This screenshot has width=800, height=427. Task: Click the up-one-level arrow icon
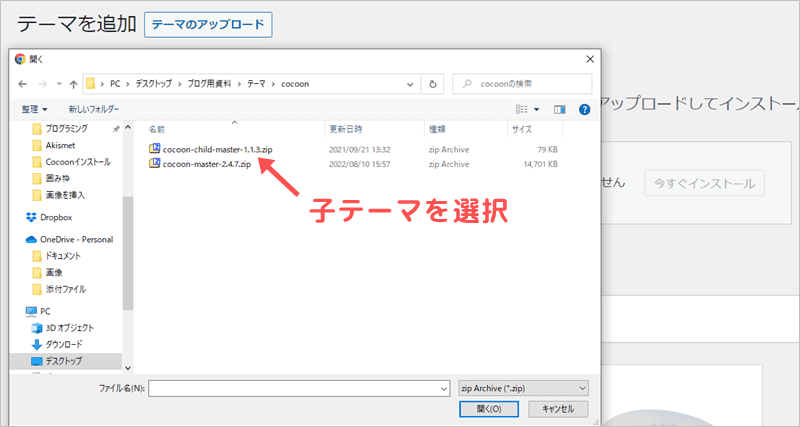click(x=73, y=84)
